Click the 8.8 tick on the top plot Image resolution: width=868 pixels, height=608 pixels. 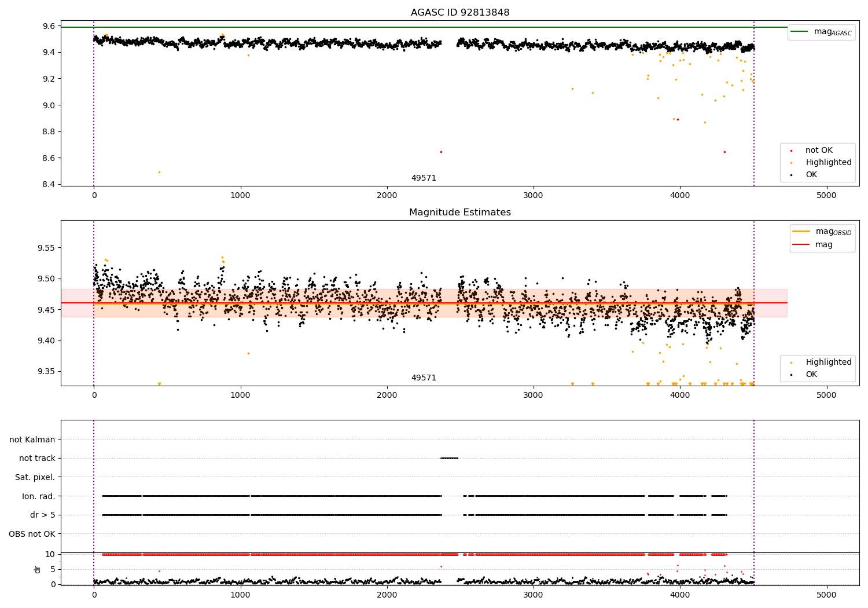[49, 132]
